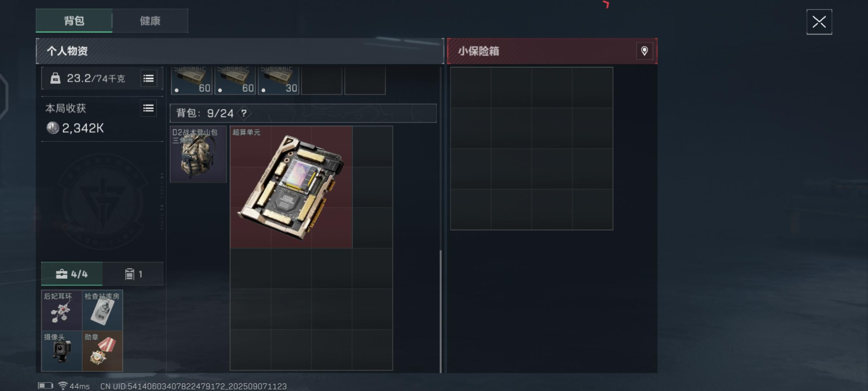Open the weight details list icon

(149, 78)
